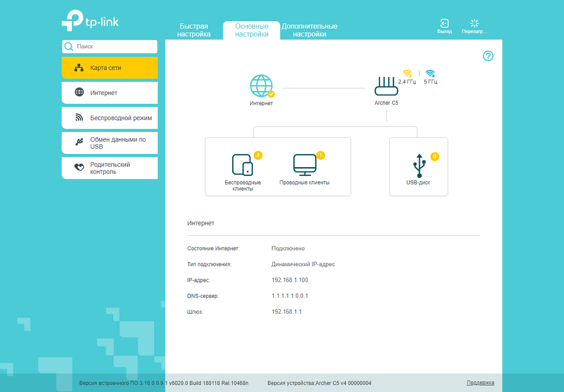This screenshot has height=392, width=564.
Task: Select the Internet globe on network map
Action: [x=261, y=86]
